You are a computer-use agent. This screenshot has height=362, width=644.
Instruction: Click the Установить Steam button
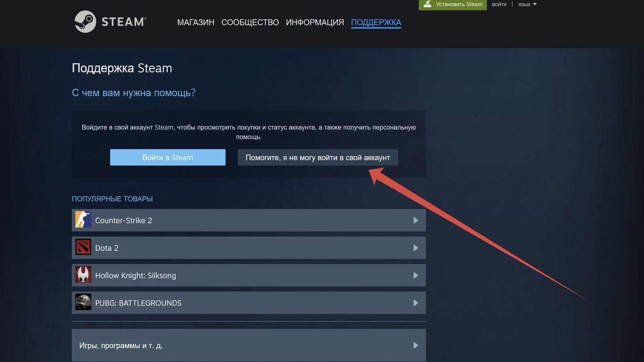coord(453,4)
